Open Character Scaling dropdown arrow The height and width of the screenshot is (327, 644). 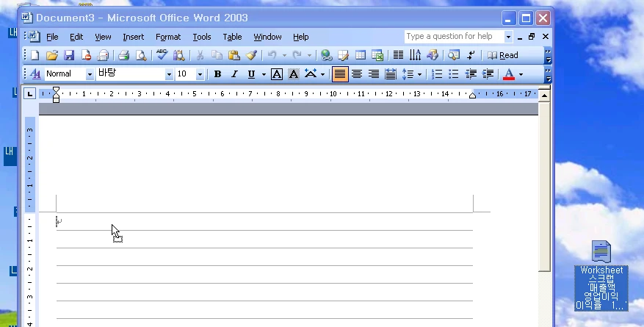(x=323, y=74)
